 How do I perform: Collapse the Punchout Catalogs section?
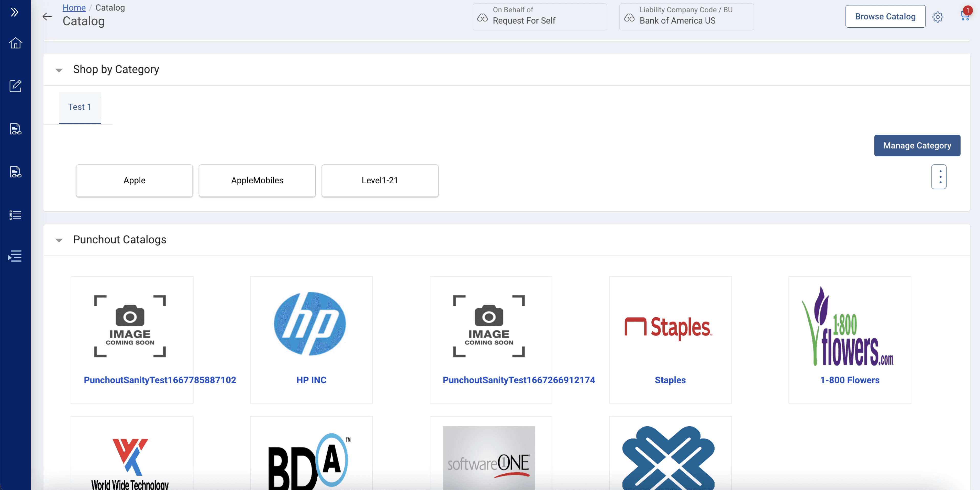(59, 240)
